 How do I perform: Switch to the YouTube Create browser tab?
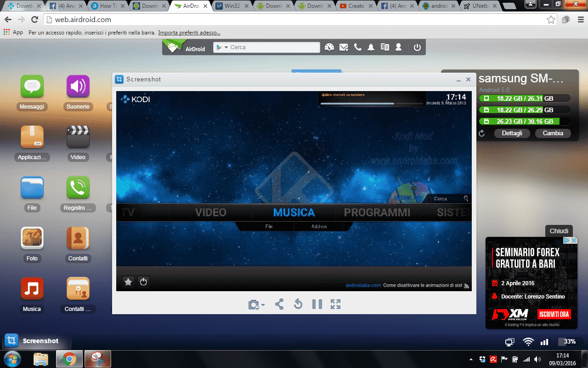coord(356,6)
